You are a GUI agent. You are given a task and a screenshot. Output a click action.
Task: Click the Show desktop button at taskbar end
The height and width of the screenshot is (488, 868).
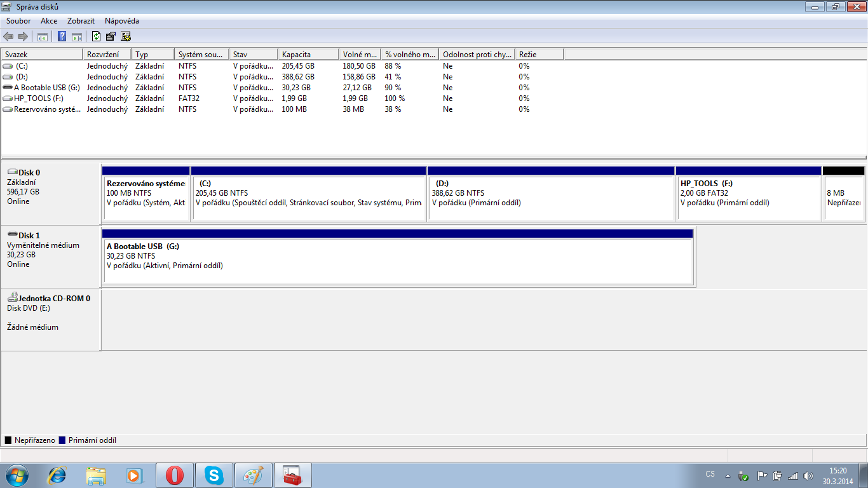864,475
